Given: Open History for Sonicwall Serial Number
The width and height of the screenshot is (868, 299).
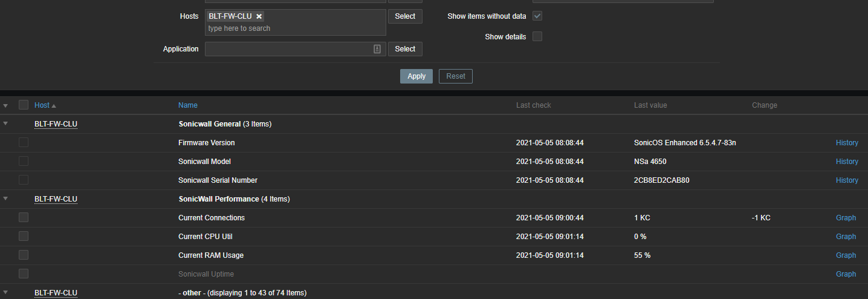Looking at the screenshot, I should tap(847, 180).
